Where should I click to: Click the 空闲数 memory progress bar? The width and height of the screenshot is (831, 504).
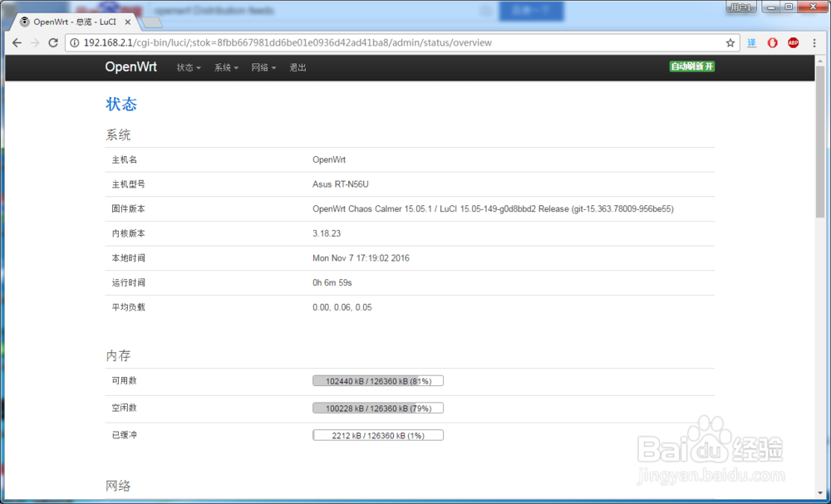[378, 409]
